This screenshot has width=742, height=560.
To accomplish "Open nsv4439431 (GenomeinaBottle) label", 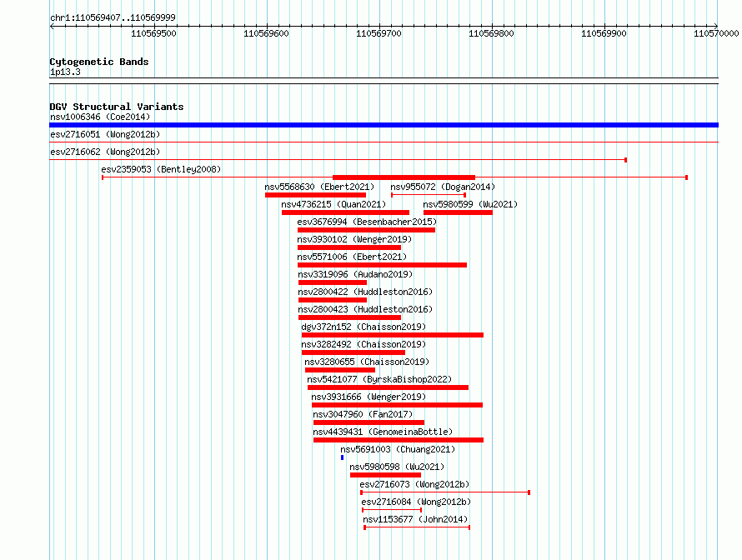I will 383,432.
